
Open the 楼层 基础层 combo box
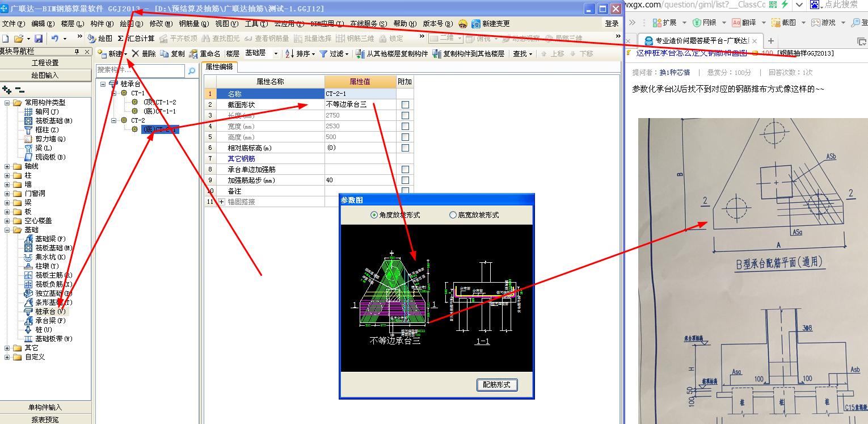point(262,53)
